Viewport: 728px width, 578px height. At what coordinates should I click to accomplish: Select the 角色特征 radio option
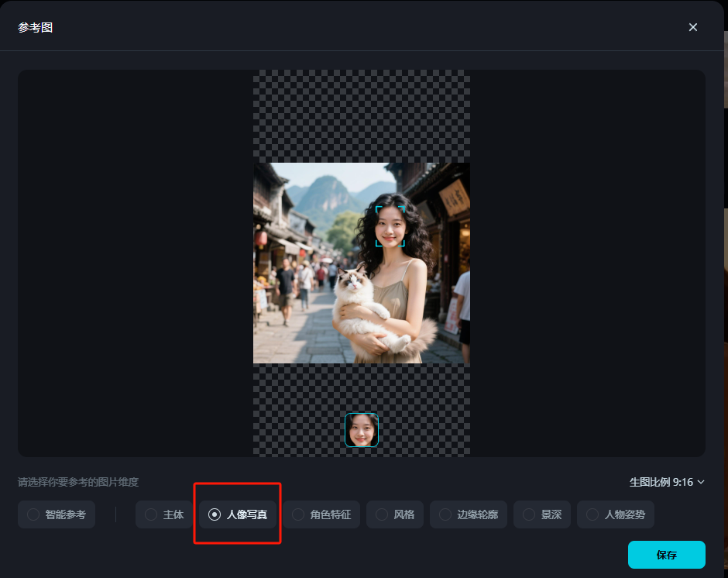pyautogui.click(x=321, y=514)
